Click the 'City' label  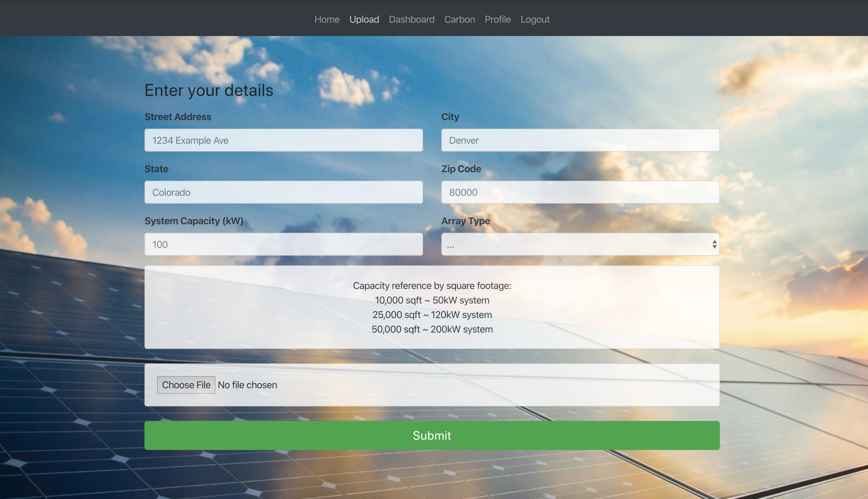pyautogui.click(x=450, y=117)
